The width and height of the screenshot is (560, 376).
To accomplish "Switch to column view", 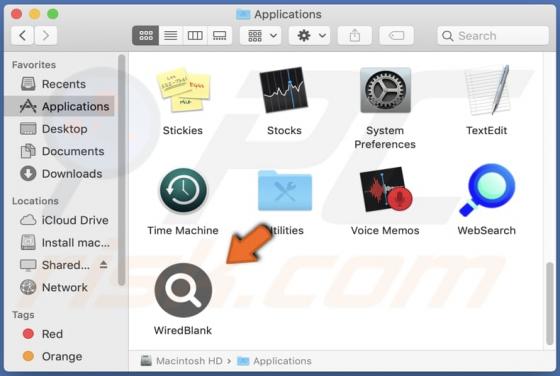I will point(195,35).
